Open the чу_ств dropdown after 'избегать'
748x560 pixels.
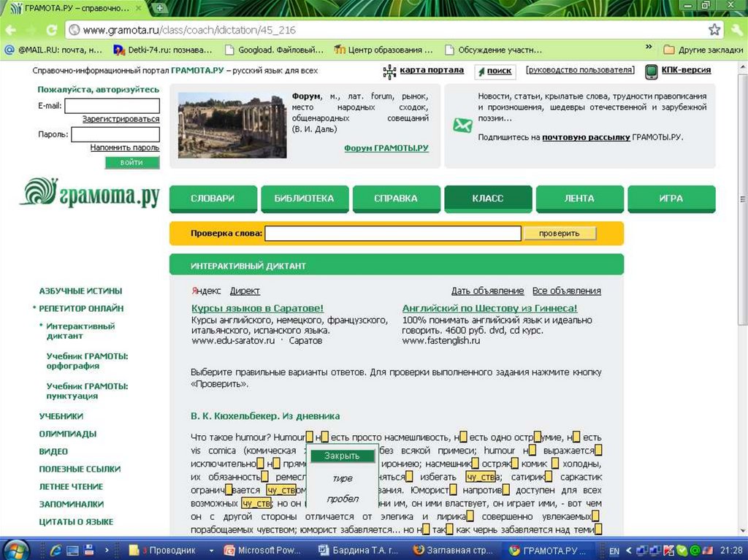point(481,477)
